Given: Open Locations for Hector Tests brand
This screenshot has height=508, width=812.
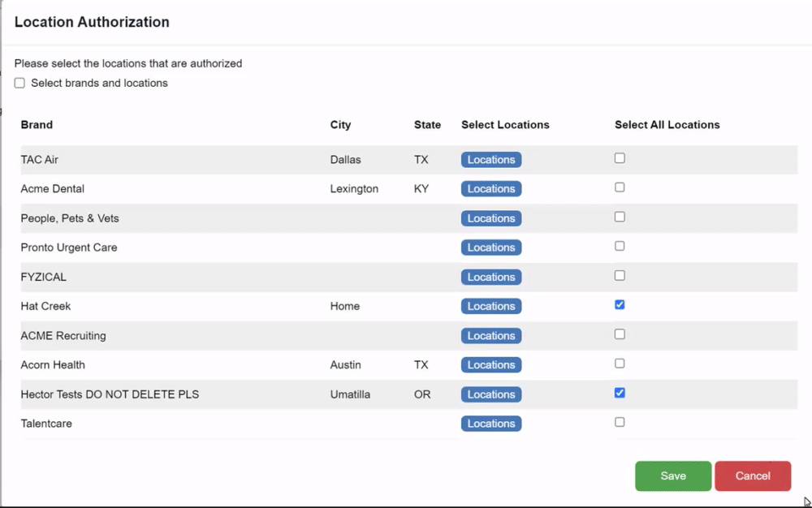Looking at the screenshot, I should 490,394.
